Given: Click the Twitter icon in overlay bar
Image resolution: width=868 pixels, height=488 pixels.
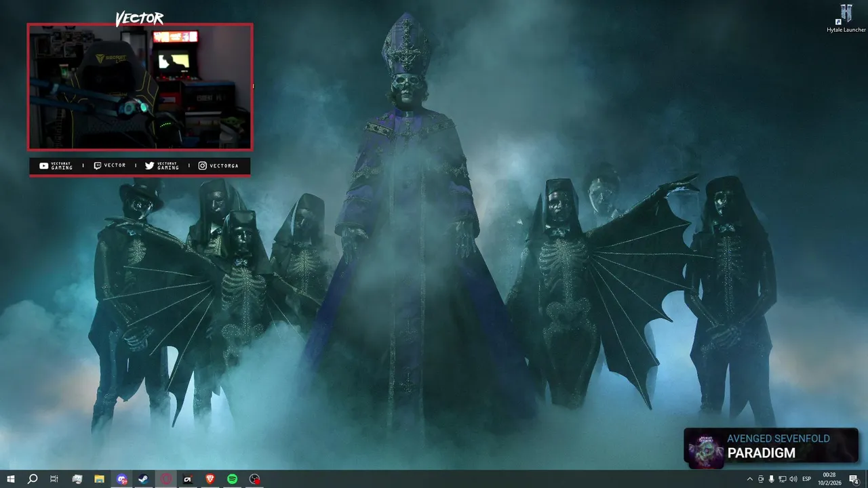Looking at the screenshot, I should click(150, 165).
